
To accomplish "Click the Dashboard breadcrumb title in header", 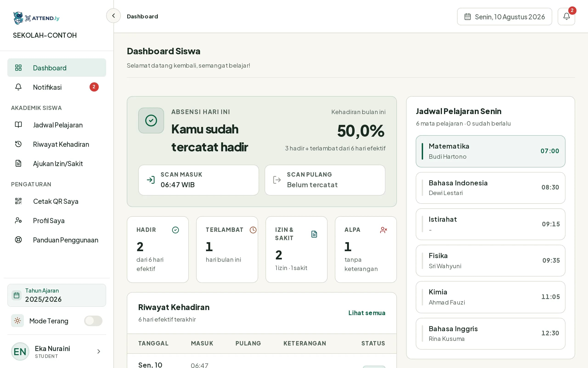I will [142, 16].
